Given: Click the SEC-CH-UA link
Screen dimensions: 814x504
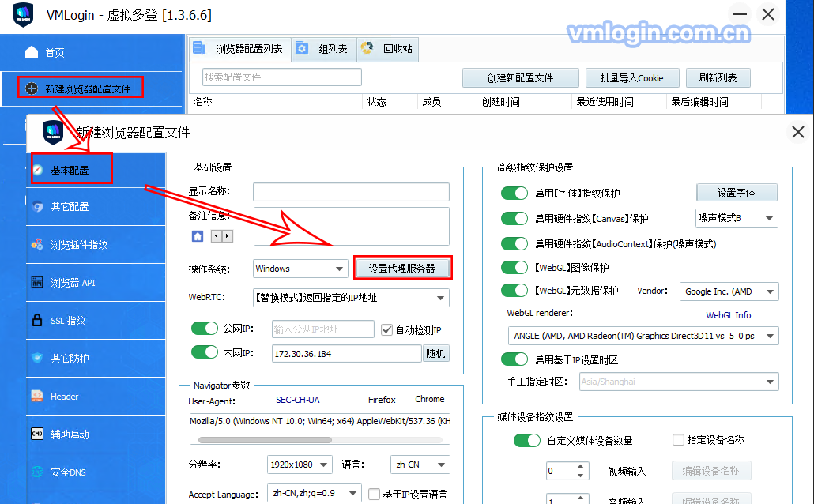Looking at the screenshot, I should [297, 400].
